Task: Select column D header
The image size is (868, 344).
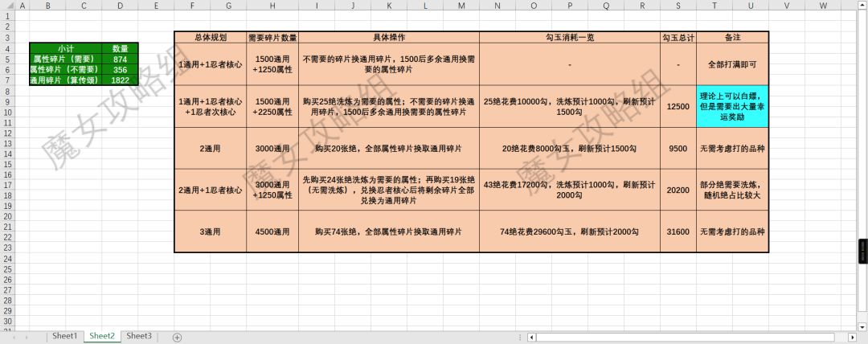Action: (x=120, y=5)
